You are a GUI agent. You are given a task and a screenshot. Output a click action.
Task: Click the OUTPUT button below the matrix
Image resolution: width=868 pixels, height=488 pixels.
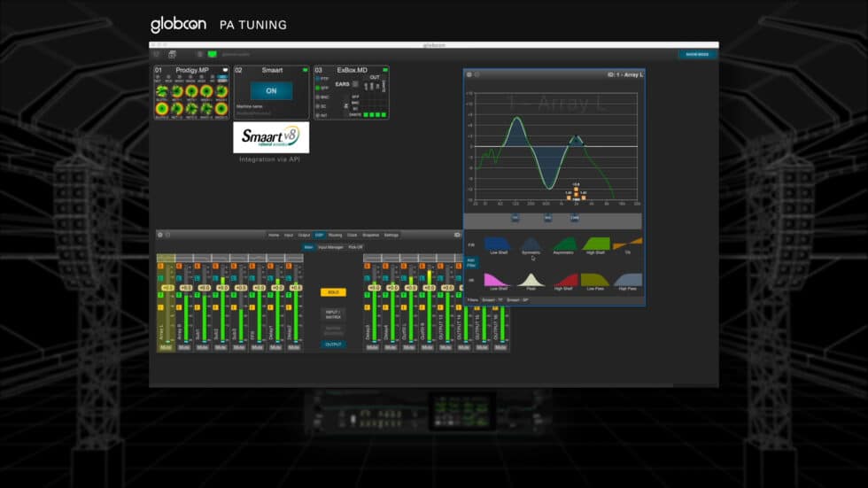point(333,344)
